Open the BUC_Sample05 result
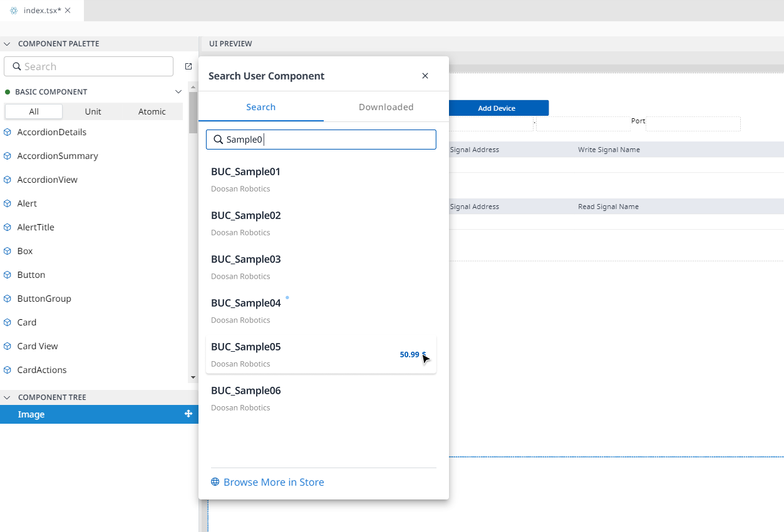This screenshot has height=532, width=784. click(321, 354)
